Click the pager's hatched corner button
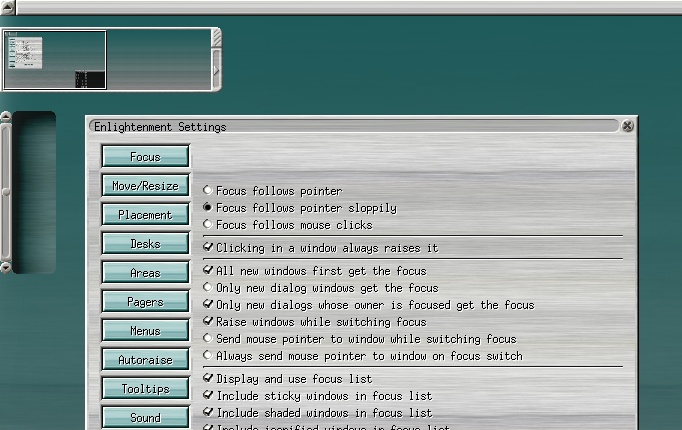Viewport: 682px width, 430px height. pyautogui.click(x=216, y=38)
